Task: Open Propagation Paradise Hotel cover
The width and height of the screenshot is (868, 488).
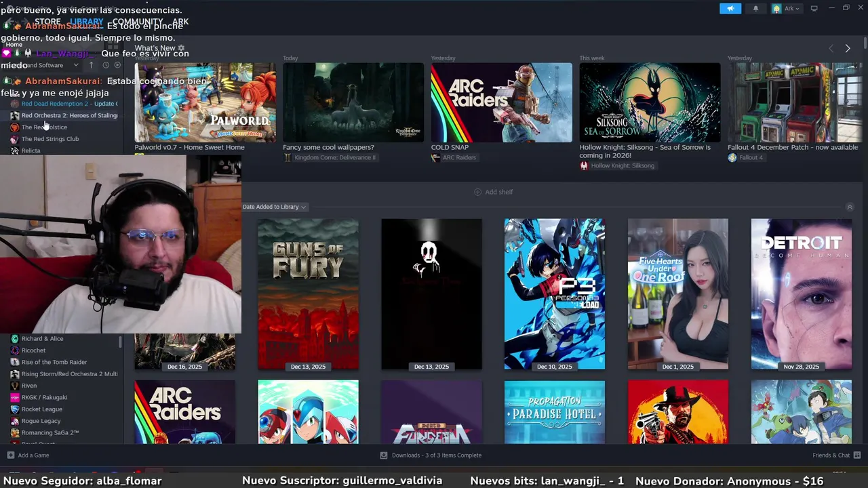Action: coord(555,412)
